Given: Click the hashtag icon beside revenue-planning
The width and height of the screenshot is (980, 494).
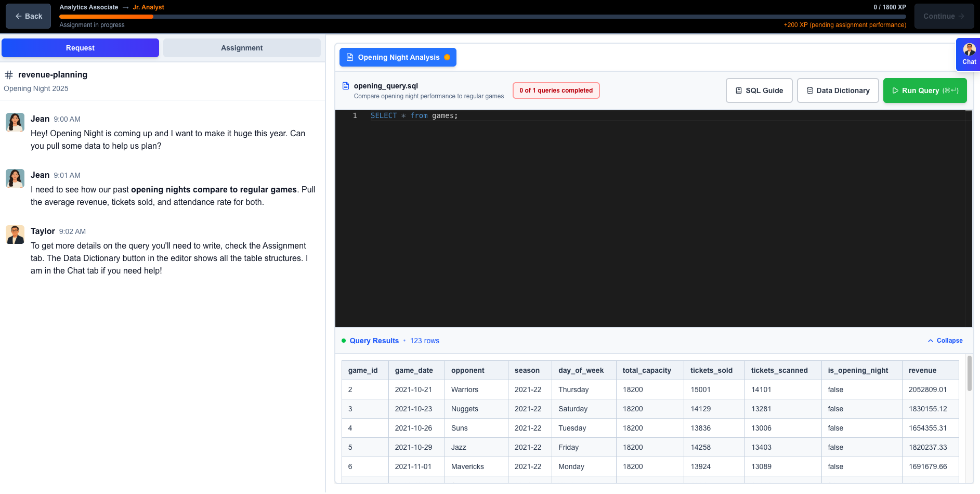Looking at the screenshot, I should 8,74.
